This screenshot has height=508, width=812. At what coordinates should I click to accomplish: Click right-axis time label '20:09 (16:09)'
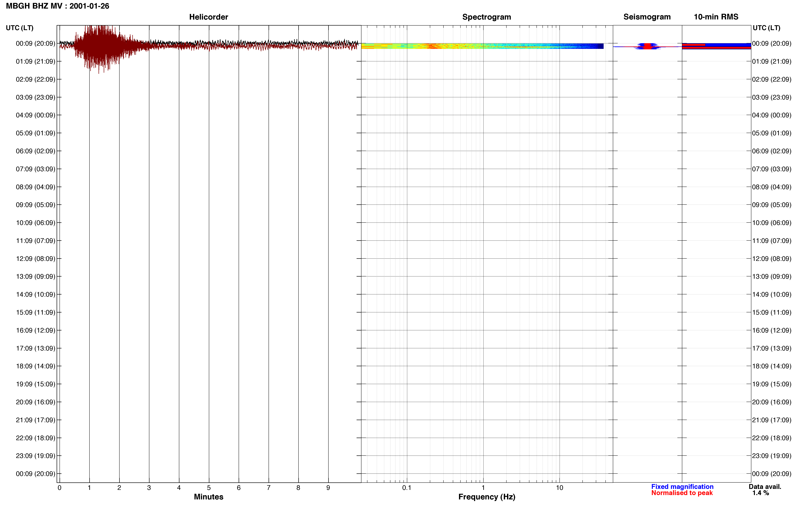click(x=772, y=402)
